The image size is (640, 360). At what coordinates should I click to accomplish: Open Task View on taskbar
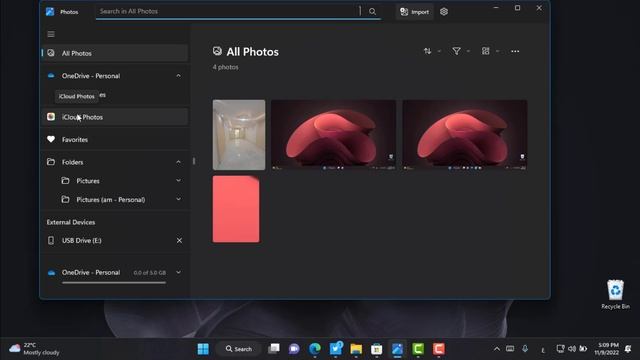click(273, 349)
